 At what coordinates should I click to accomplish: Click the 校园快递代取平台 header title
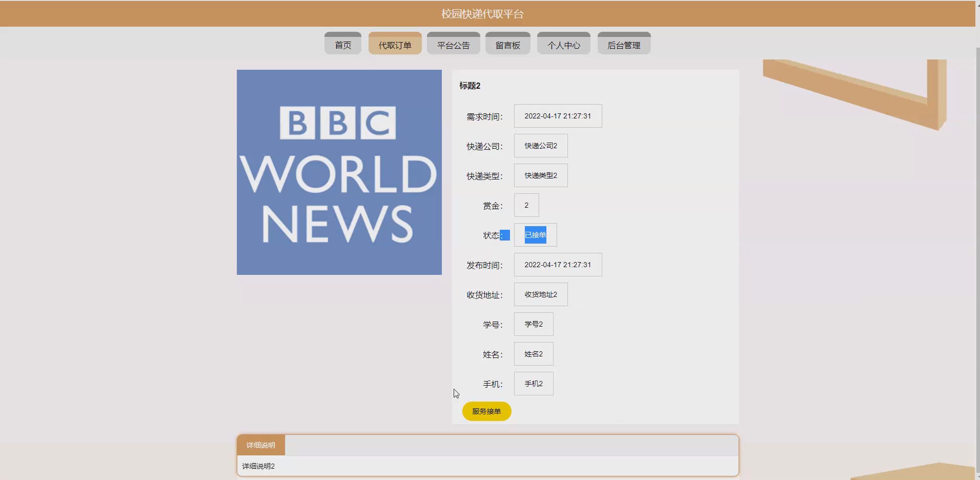[x=482, y=14]
